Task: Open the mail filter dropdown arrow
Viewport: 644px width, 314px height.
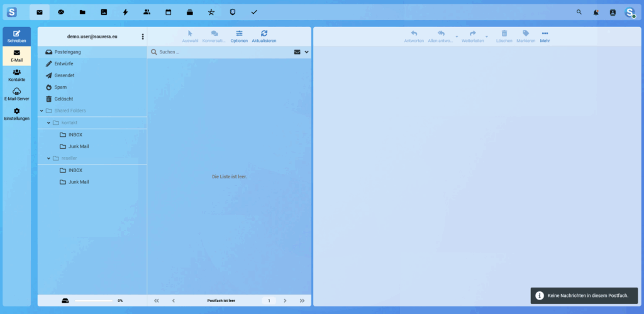Action: click(x=306, y=52)
